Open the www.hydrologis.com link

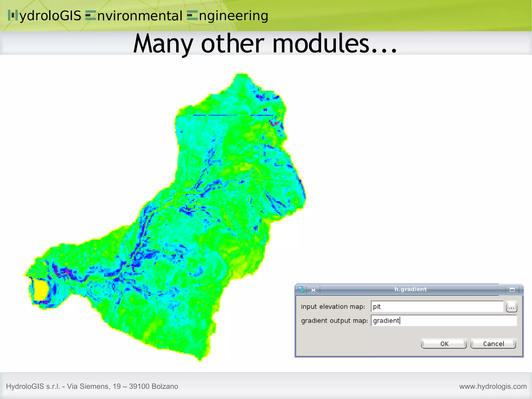coord(493,386)
